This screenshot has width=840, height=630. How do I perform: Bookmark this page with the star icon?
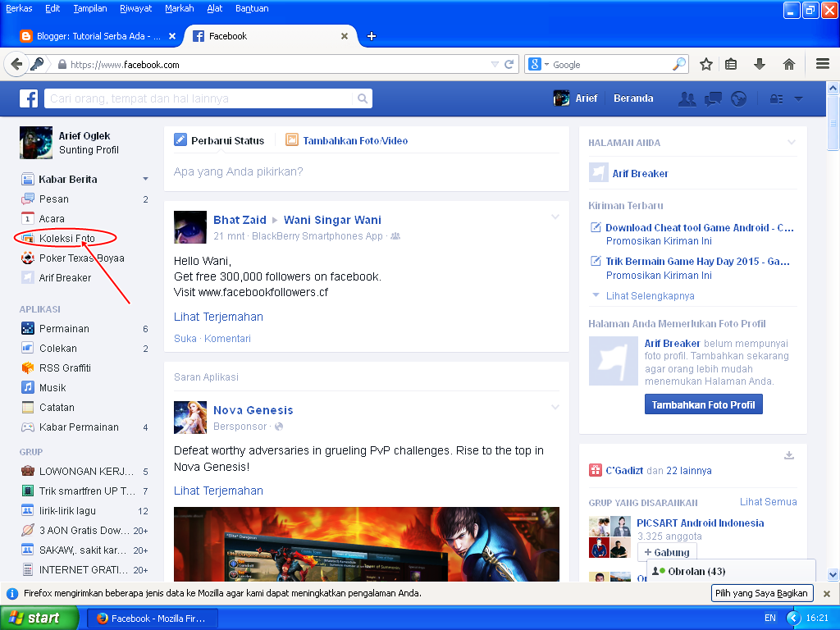pyautogui.click(x=705, y=64)
